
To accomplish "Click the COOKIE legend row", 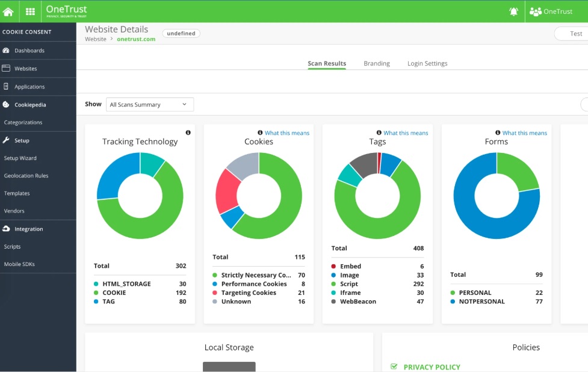I will (x=140, y=293).
